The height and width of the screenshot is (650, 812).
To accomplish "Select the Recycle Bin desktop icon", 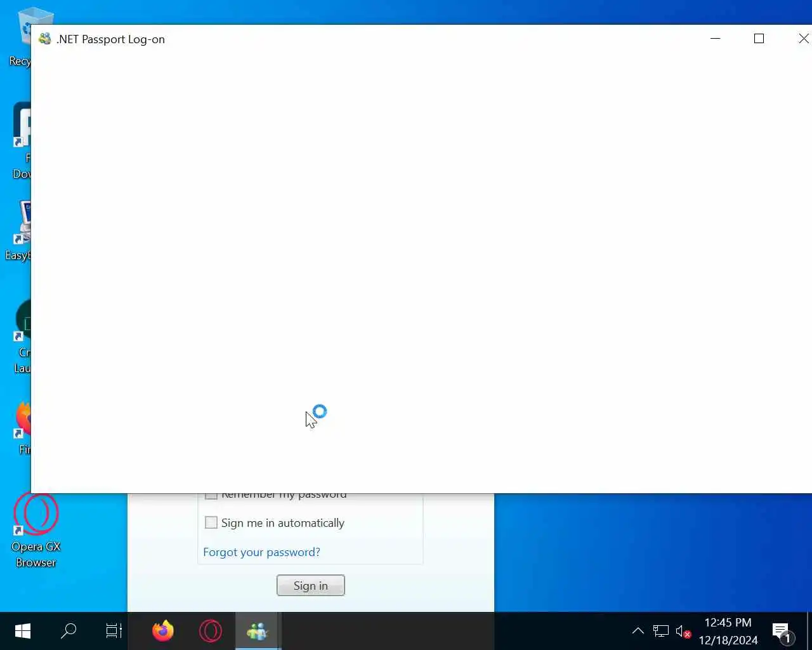I will [x=19, y=37].
